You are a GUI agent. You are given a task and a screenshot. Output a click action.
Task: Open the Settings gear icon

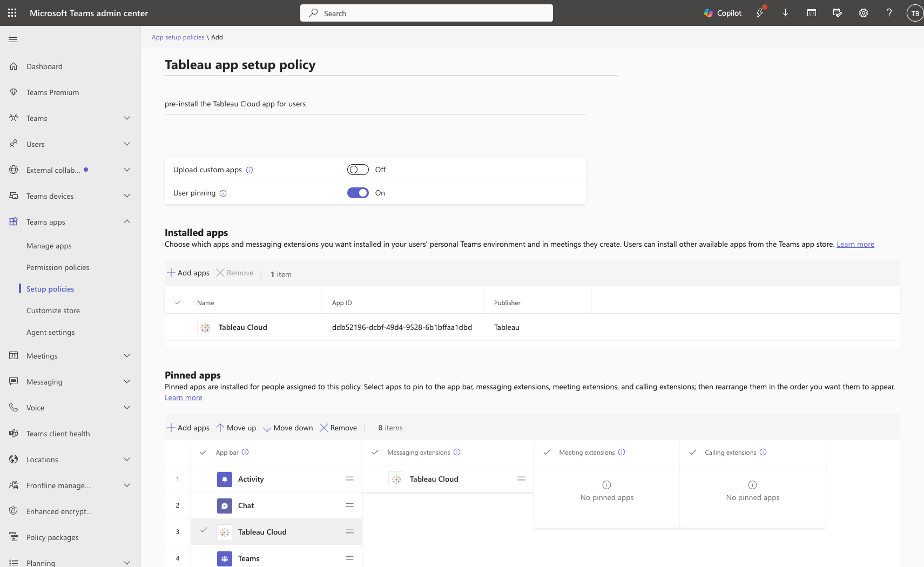[862, 12]
